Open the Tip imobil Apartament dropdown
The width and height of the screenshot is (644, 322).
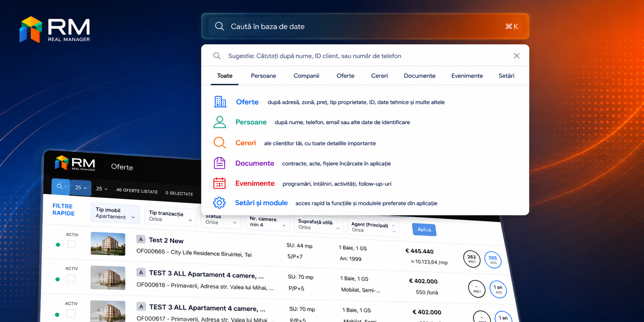pos(115,213)
